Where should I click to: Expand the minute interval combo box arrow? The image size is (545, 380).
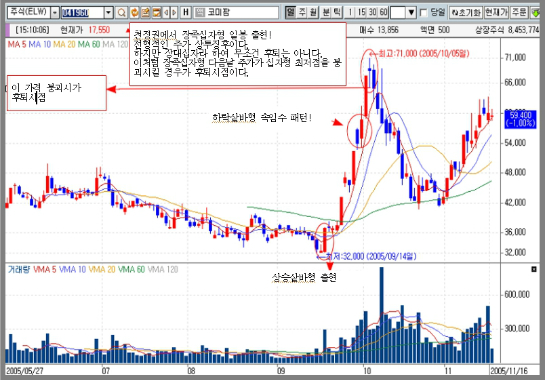pyautogui.click(x=411, y=13)
